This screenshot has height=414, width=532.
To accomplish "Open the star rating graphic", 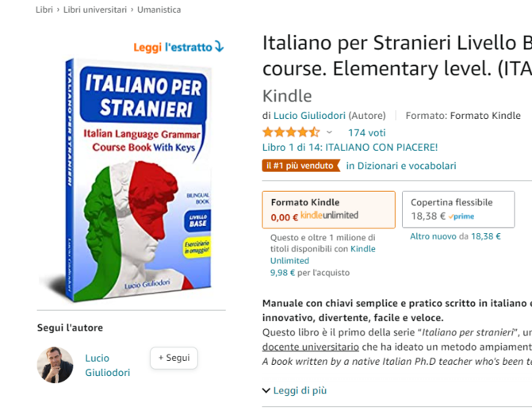I will [x=291, y=132].
